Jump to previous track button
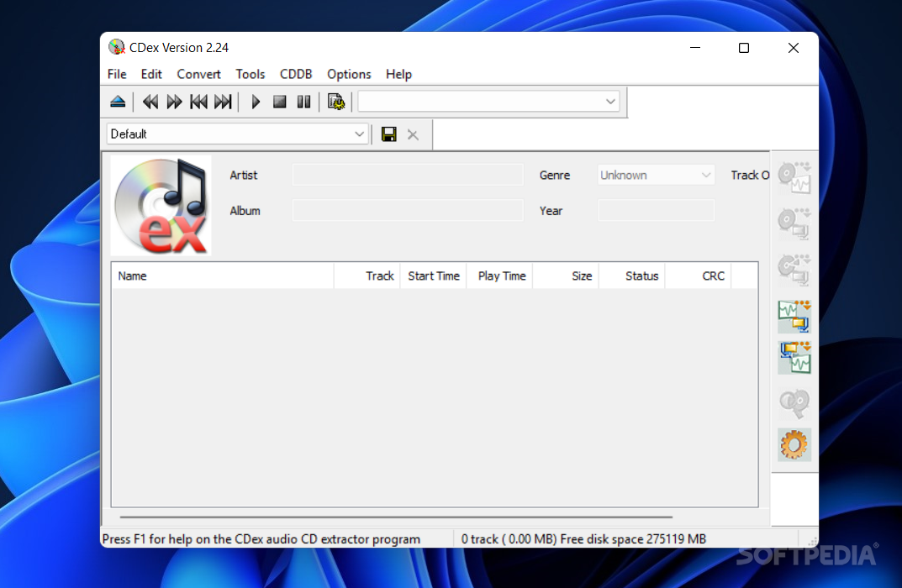902x588 pixels. pyautogui.click(x=198, y=102)
